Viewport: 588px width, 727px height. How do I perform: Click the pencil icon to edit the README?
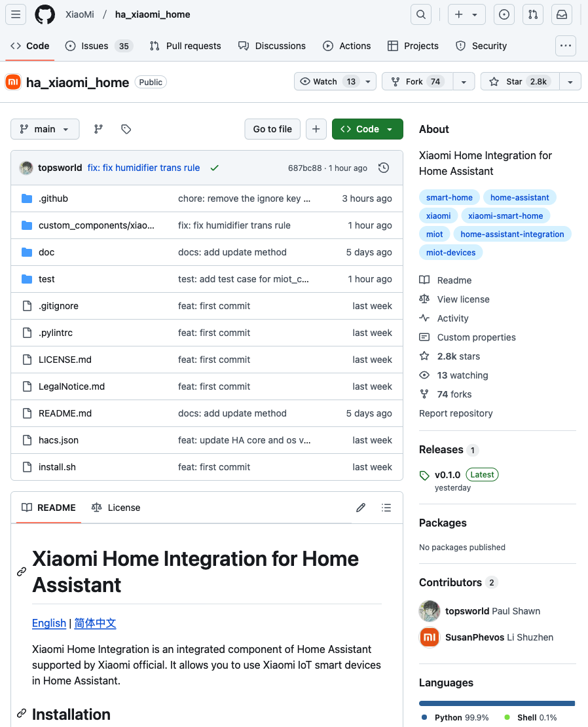coord(361,507)
